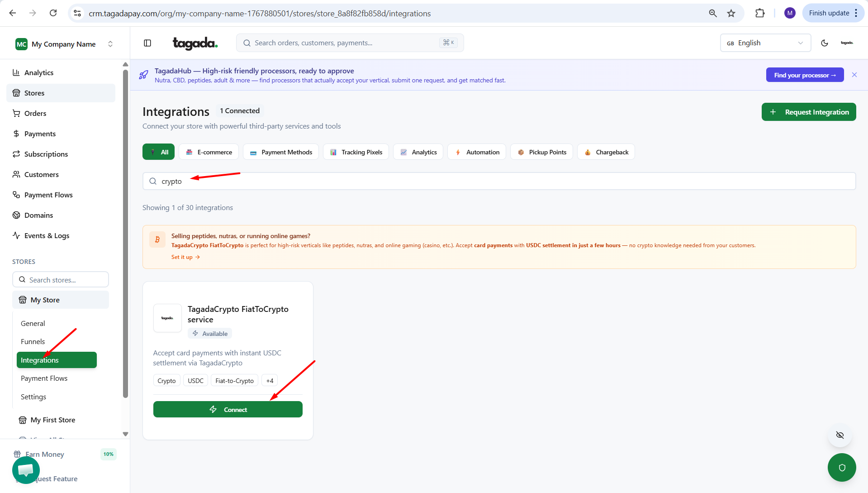Click the green shield floating button
Image resolution: width=868 pixels, height=493 pixels.
(x=842, y=468)
